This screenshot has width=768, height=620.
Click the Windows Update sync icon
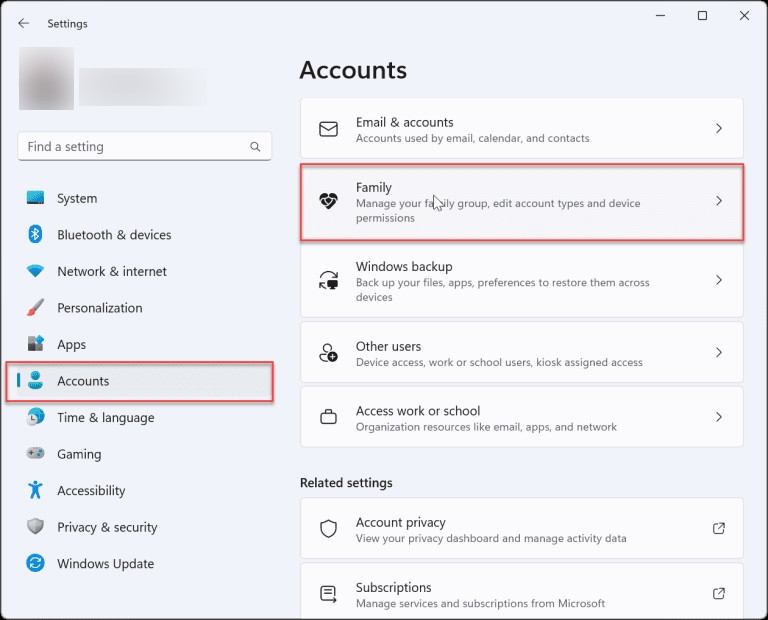pyautogui.click(x=35, y=563)
